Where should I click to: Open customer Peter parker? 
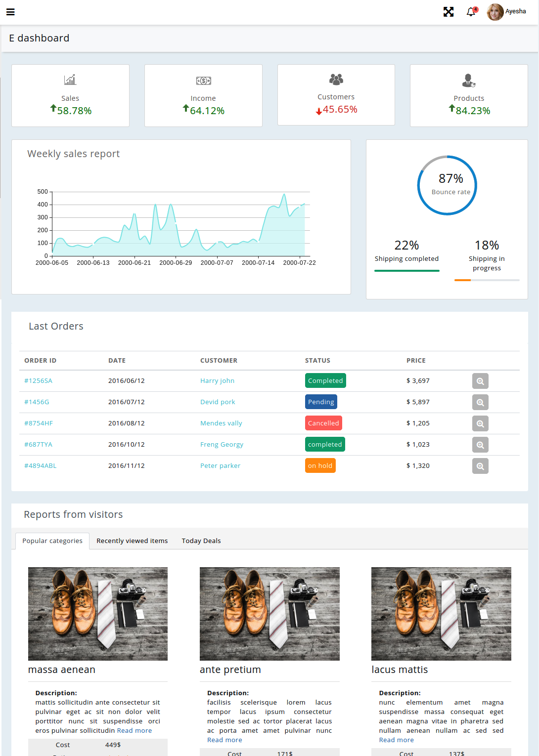click(x=220, y=466)
